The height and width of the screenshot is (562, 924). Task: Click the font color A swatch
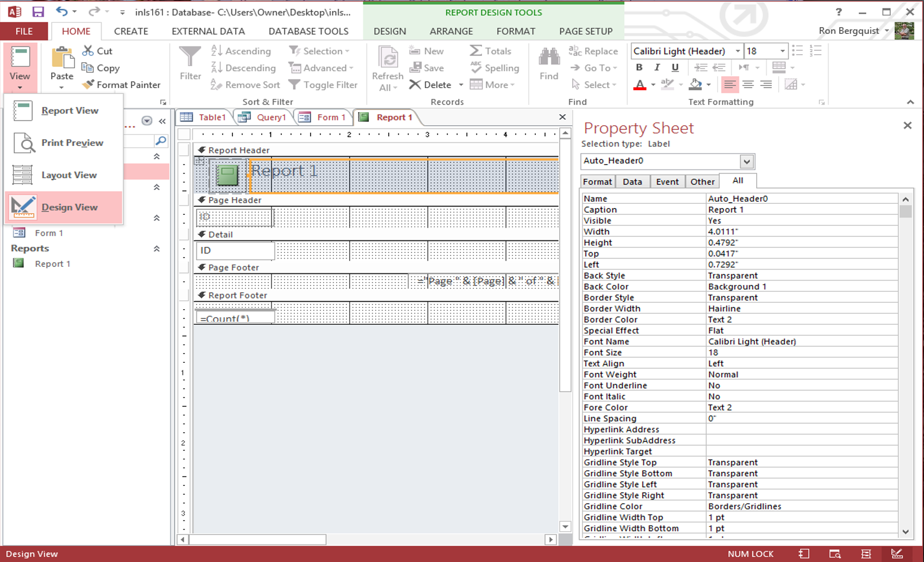[x=639, y=84]
